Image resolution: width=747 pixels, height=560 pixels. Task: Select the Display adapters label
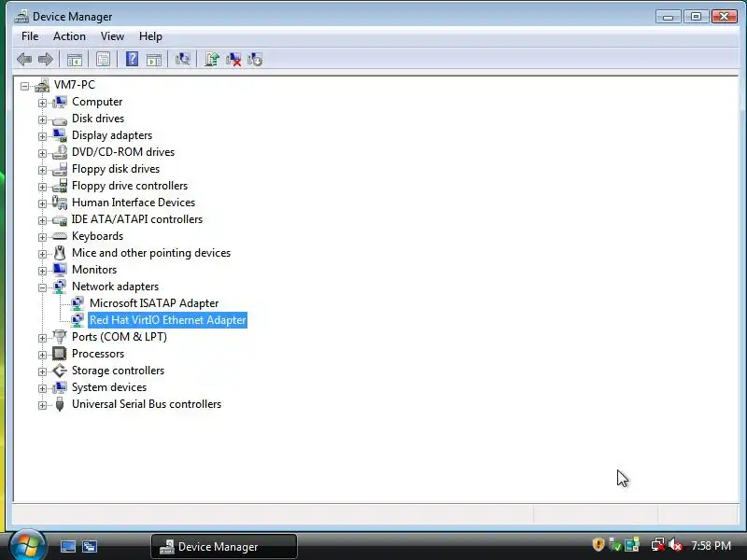112,135
